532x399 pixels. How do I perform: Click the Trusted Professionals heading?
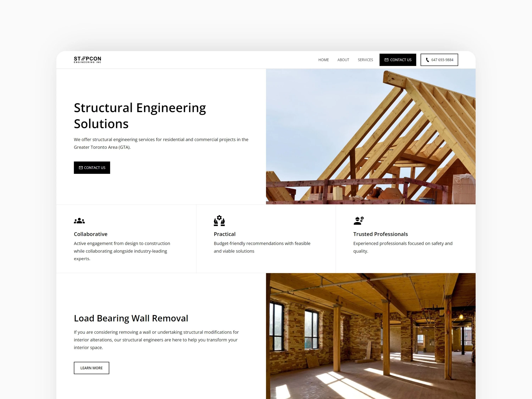tap(380, 234)
